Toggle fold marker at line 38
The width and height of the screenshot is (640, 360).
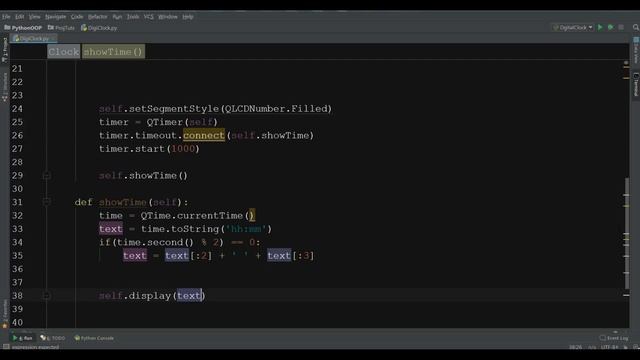click(x=47, y=296)
